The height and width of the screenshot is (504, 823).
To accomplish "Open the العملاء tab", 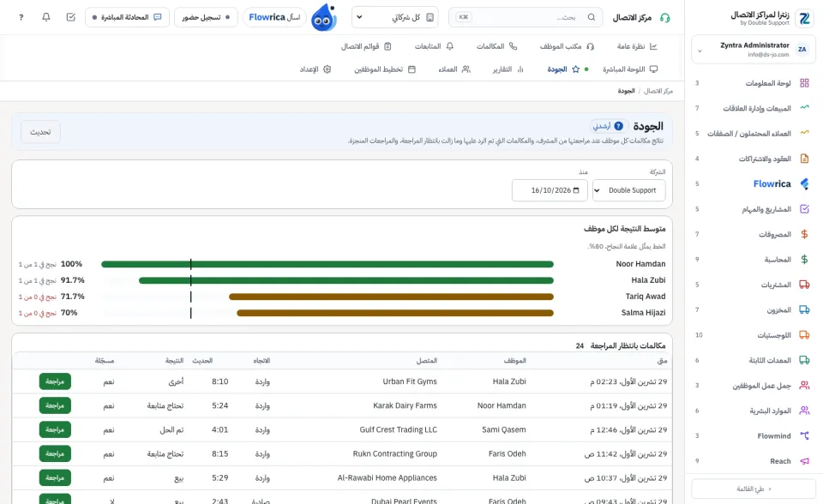I will (454, 69).
